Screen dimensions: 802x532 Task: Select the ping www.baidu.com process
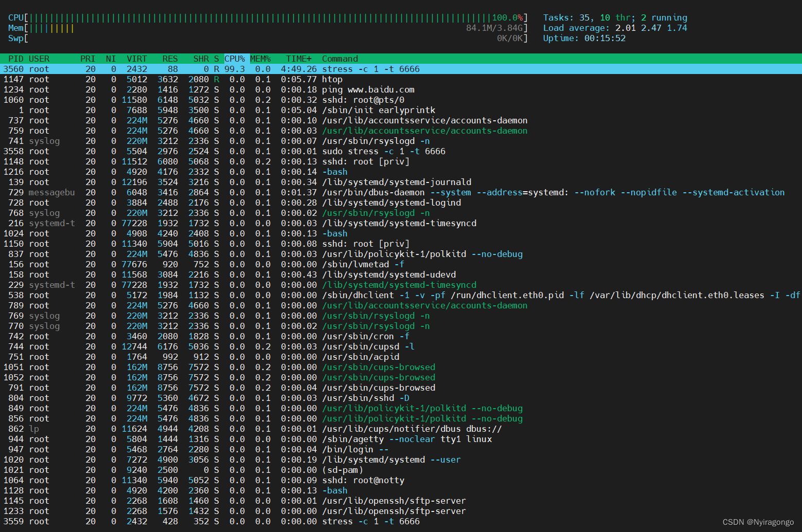[x=401, y=89]
